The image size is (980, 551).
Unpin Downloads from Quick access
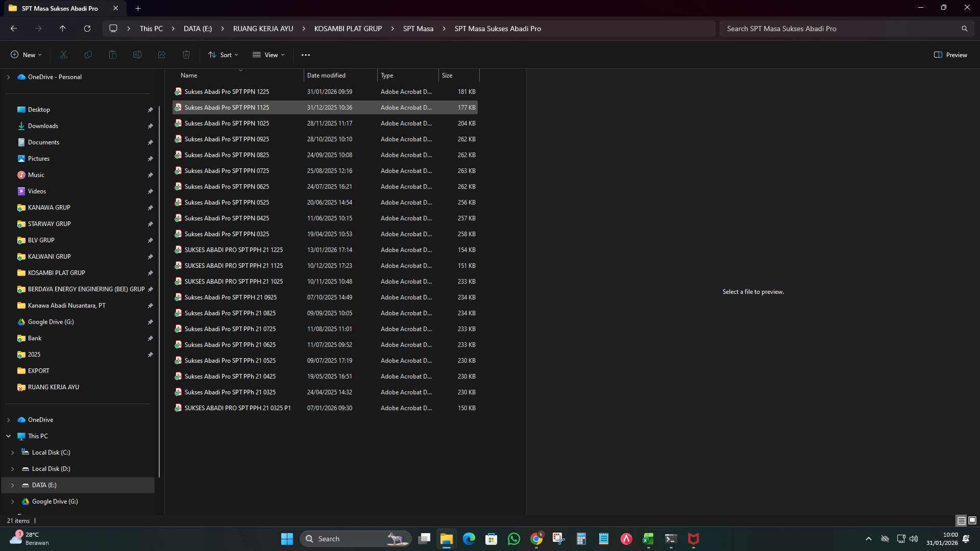[x=151, y=126]
